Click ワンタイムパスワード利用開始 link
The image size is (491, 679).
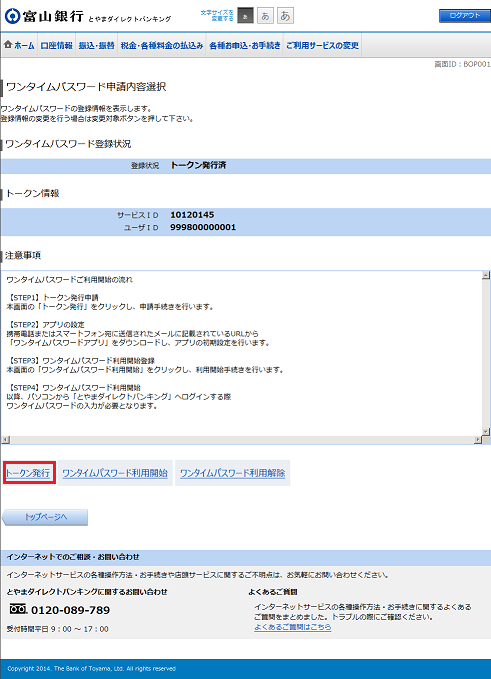[115, 473]
